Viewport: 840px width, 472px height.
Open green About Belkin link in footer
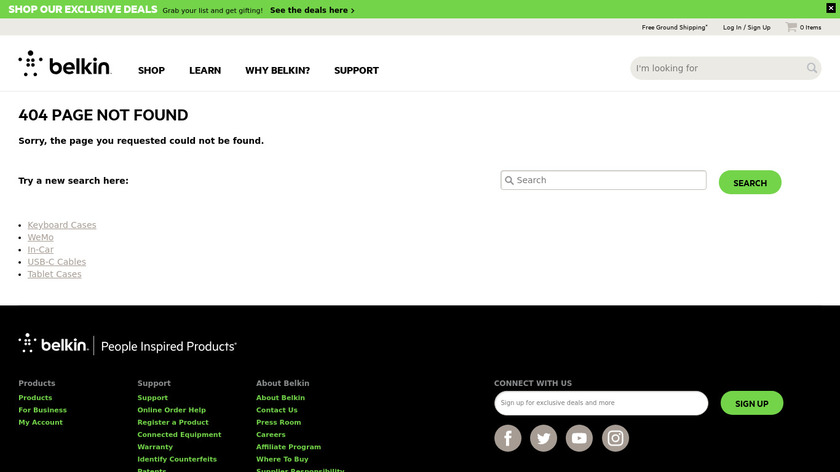[280, 398]
